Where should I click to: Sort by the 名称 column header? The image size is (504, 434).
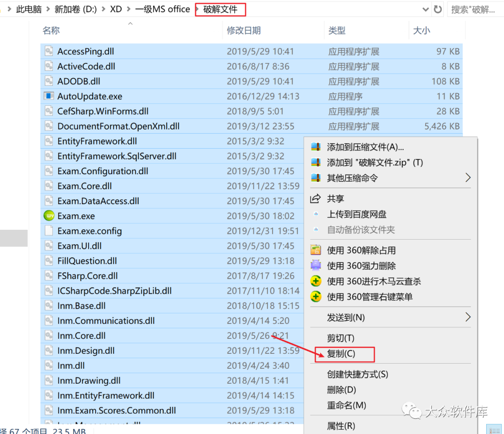(51, 30)
